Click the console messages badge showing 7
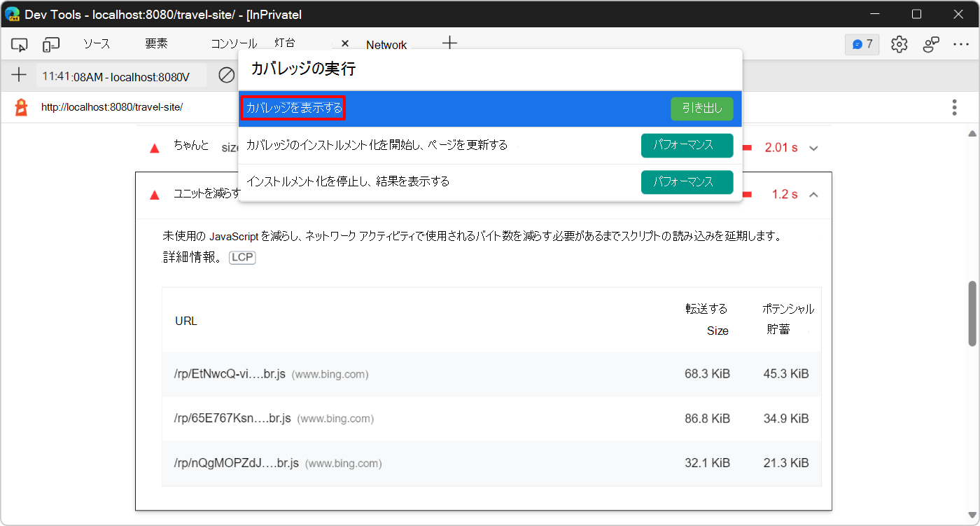Image resolution: width=980 pixels, height=526 pixels. [x=862, y=43]
